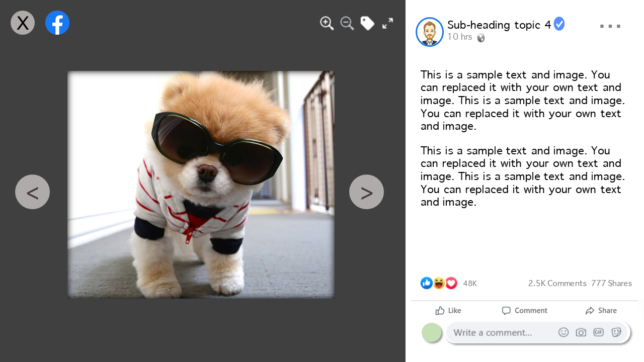Click the second sample text paragraph
The width and height of the screenshot is (644, 362).
tap(523, 176)
